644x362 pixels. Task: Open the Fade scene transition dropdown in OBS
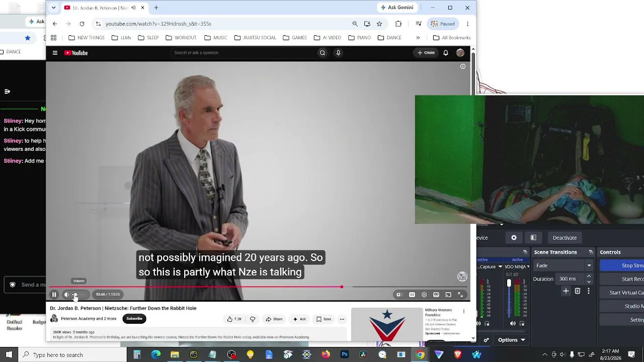pyautogui.click(x=563, y=265)
